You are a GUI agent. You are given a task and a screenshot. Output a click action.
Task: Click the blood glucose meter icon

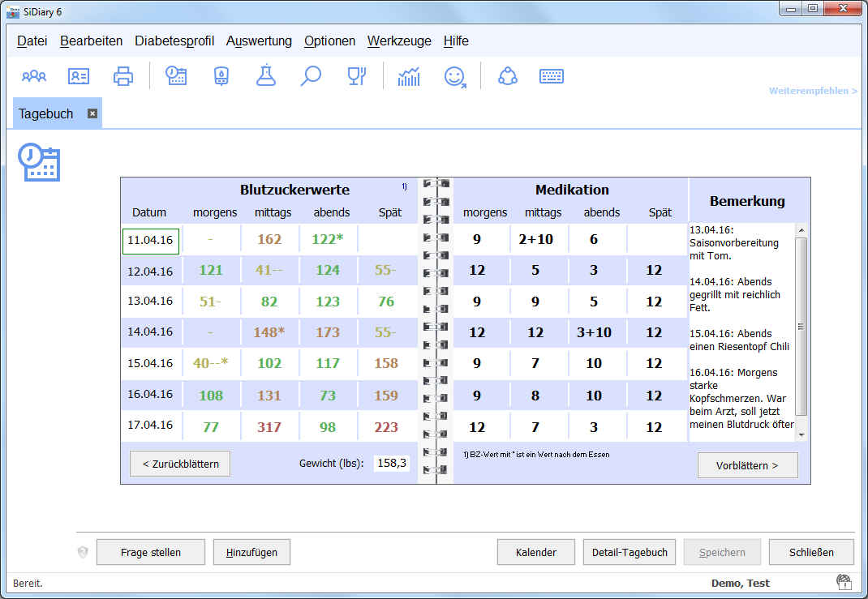pos(221,76)
